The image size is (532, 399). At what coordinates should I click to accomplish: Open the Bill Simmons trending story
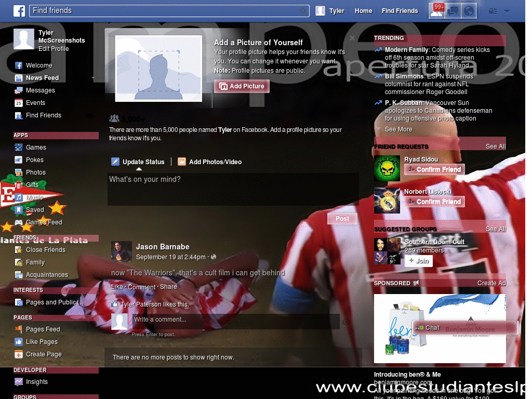tap(429, 84)
